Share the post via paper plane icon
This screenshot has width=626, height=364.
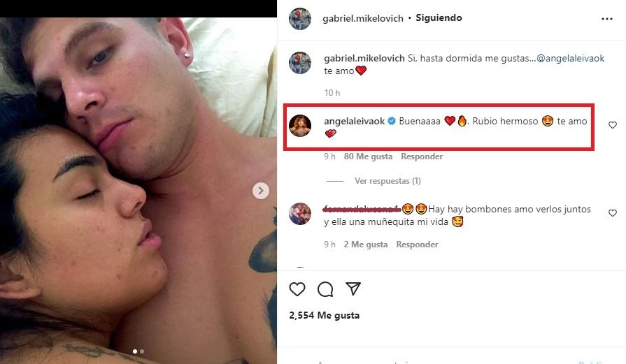[353, 289]
